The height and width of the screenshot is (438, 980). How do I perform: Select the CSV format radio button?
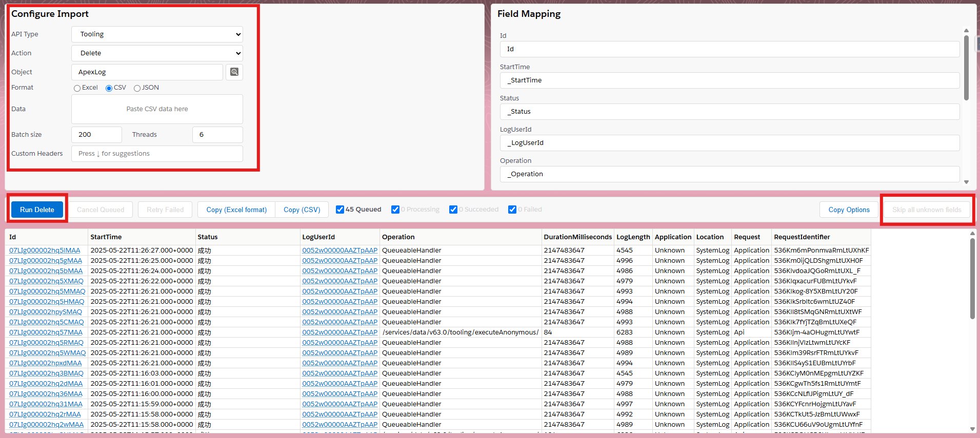[x=109, y=88]
